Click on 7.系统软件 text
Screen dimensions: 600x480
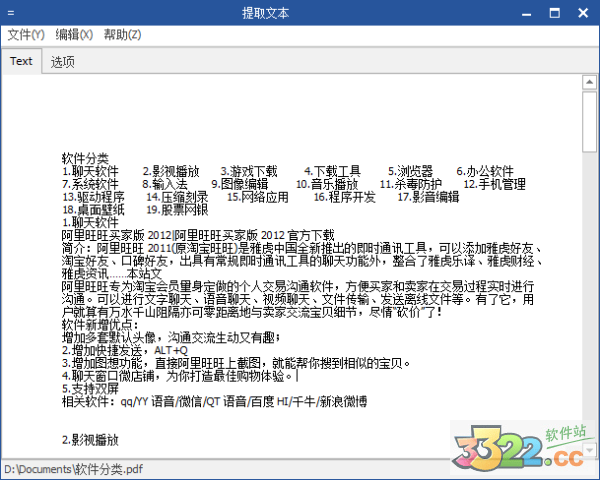point(90,184)
